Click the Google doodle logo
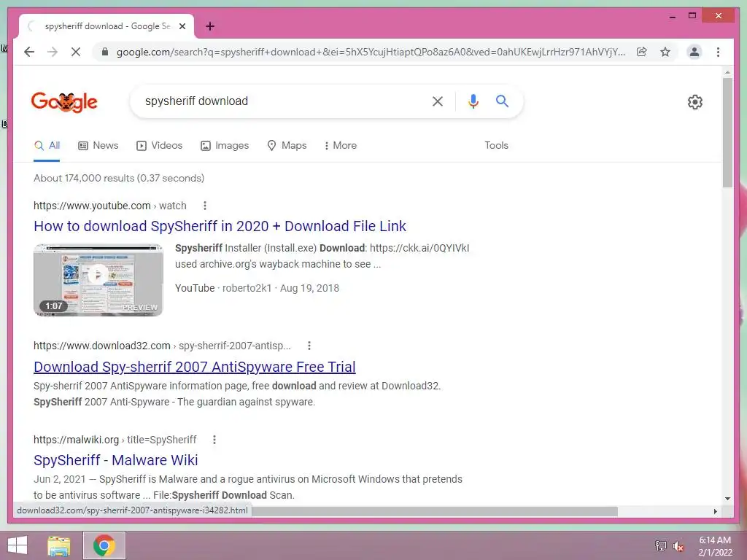747x560 pixels. tap(64, 101)
